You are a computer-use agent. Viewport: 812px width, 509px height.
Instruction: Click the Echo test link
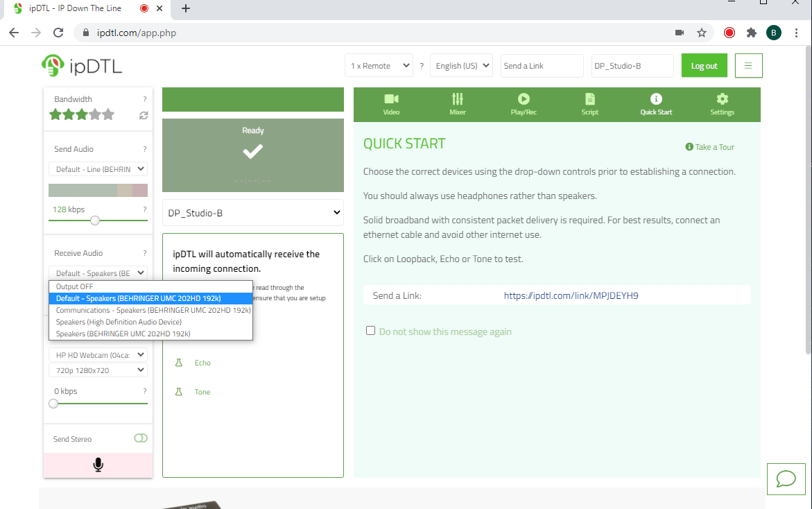(x=202, y=363)
